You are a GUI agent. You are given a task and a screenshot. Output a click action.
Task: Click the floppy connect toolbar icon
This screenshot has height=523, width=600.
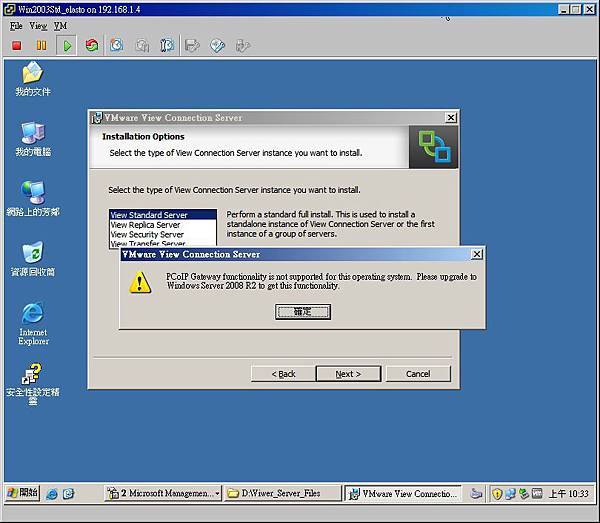[x=192, y=46]
